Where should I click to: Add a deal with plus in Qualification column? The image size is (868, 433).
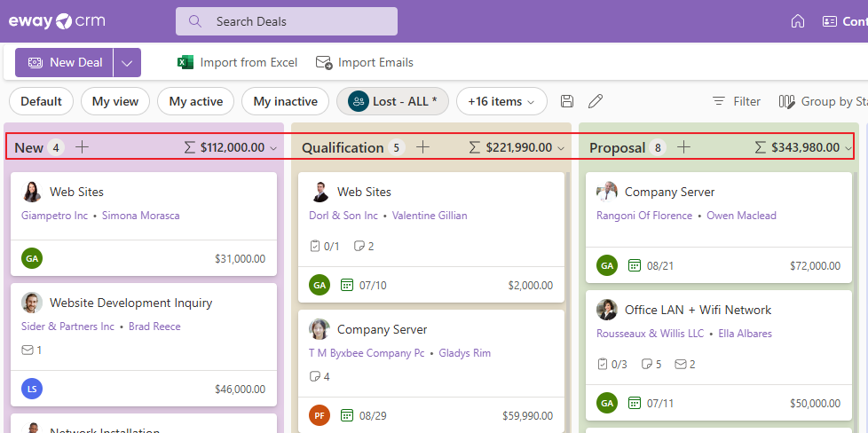(423, 146)
